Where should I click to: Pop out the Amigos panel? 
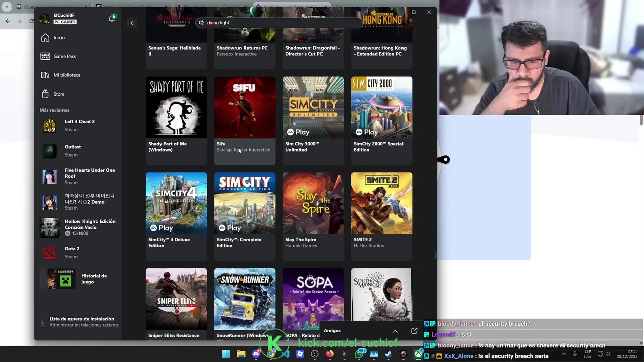(414, 331)
